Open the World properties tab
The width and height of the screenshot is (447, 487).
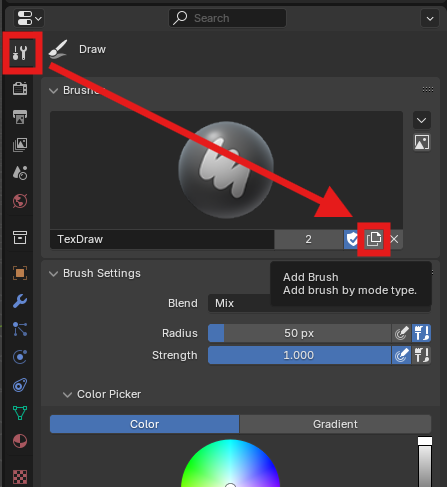pos(20,201)
